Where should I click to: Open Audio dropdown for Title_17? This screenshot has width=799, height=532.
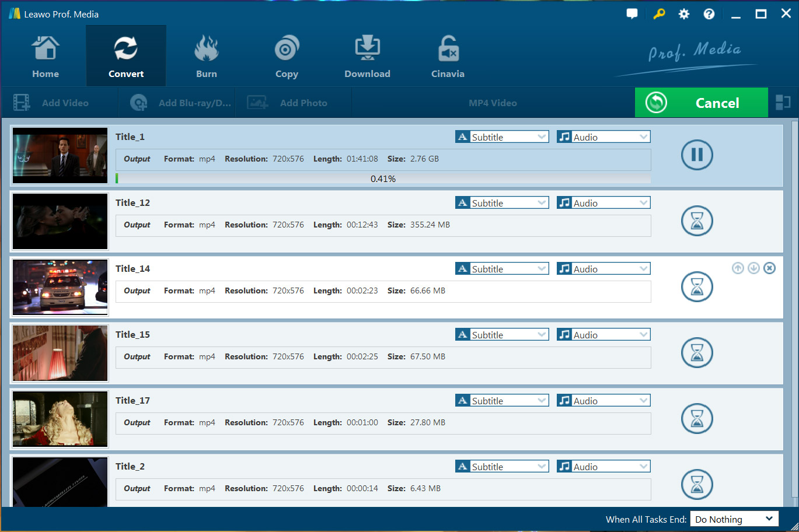(603, 401)
